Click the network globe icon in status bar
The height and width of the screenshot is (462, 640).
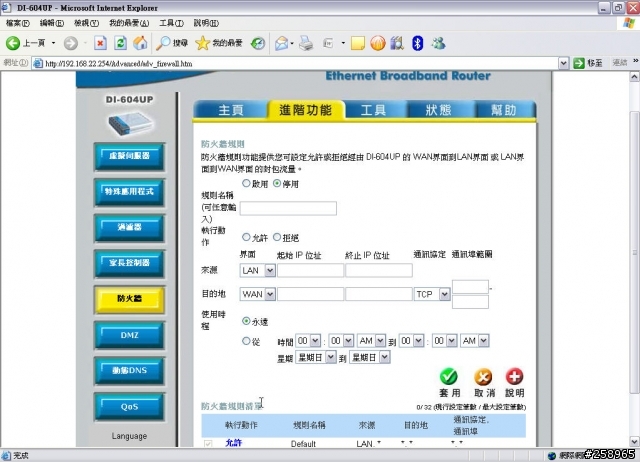coord(552,455)
